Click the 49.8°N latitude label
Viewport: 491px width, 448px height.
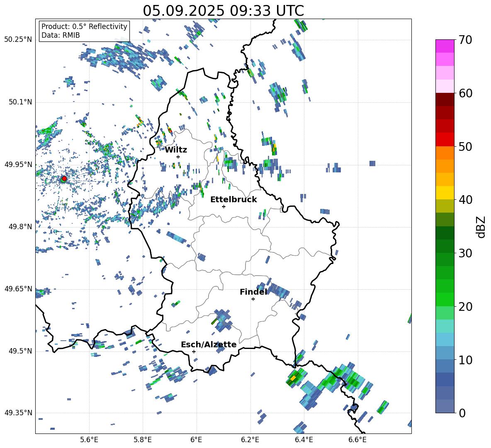20,227
